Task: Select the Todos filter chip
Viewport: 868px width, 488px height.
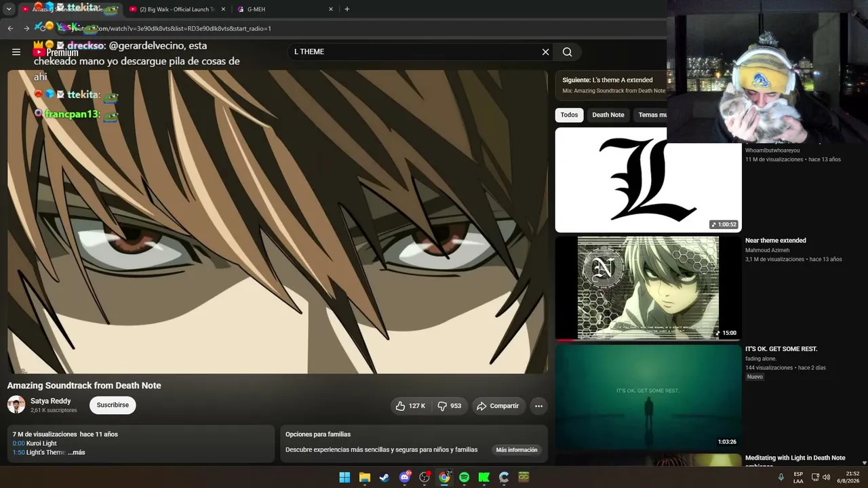Action: [x=570, y=115]
